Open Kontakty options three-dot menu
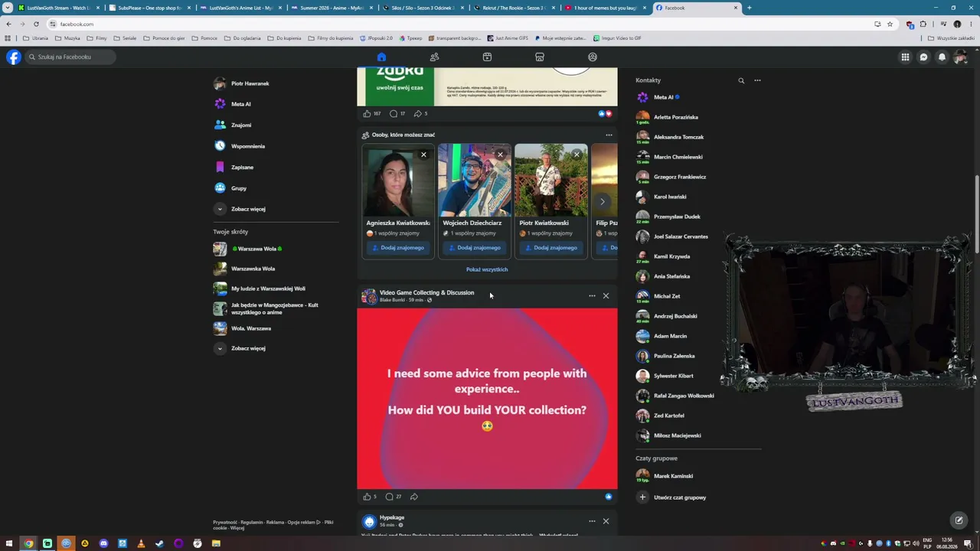Screen dimensions: 980x551 pos(757,80)
